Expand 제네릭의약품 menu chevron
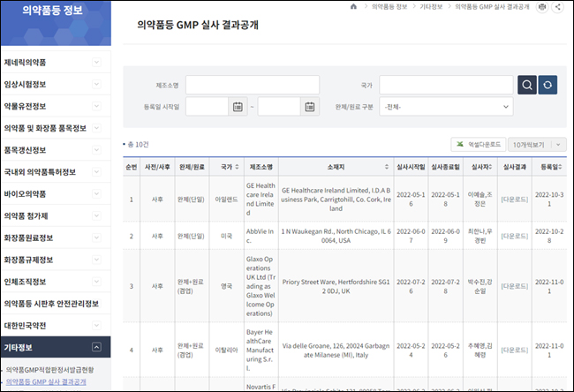This screenshot has width=574, height=392. click(x=96, y=62)
